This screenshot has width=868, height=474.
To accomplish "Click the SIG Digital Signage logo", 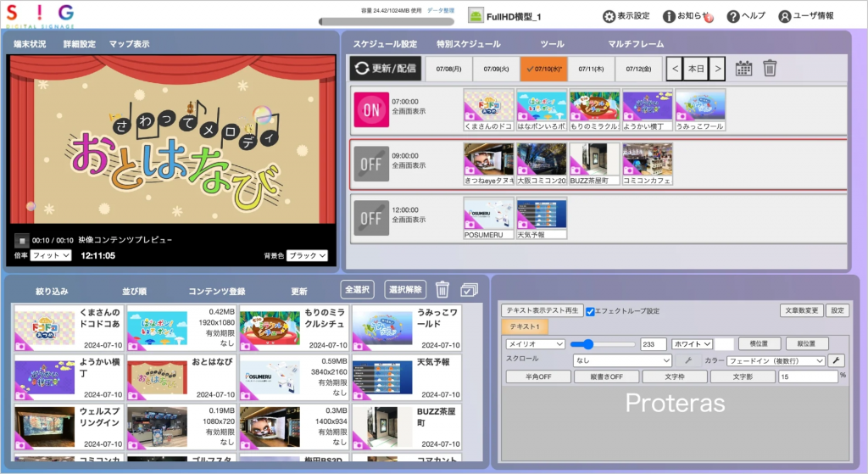I will point(40,15).
